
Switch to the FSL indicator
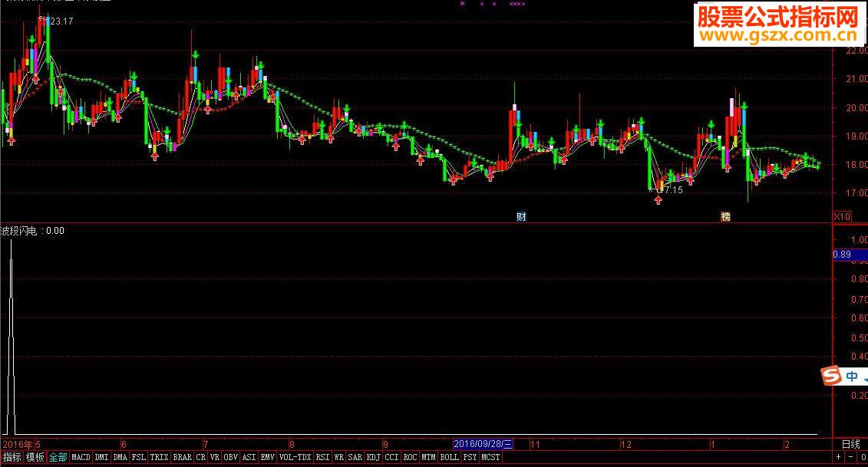click(x=139, y=458)
